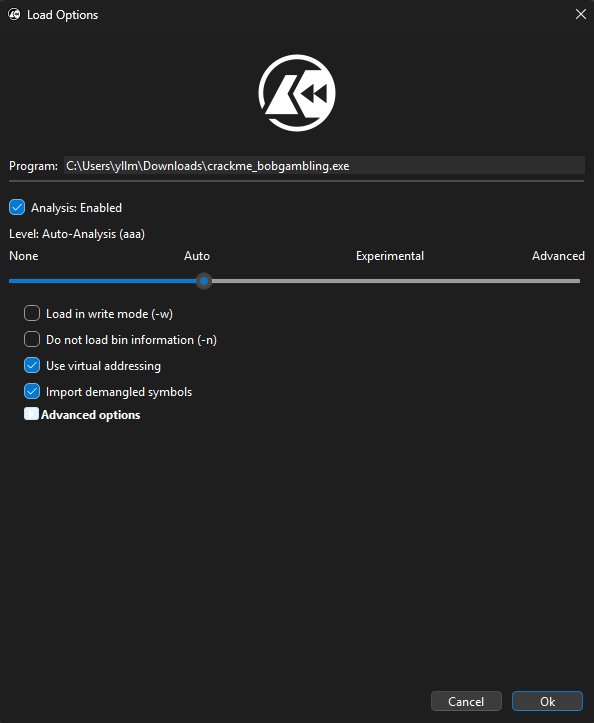Click the Level: Auto-Analysis (aaa) text
The height and width of the screenshot is (723, 594).
click(77, 234)
